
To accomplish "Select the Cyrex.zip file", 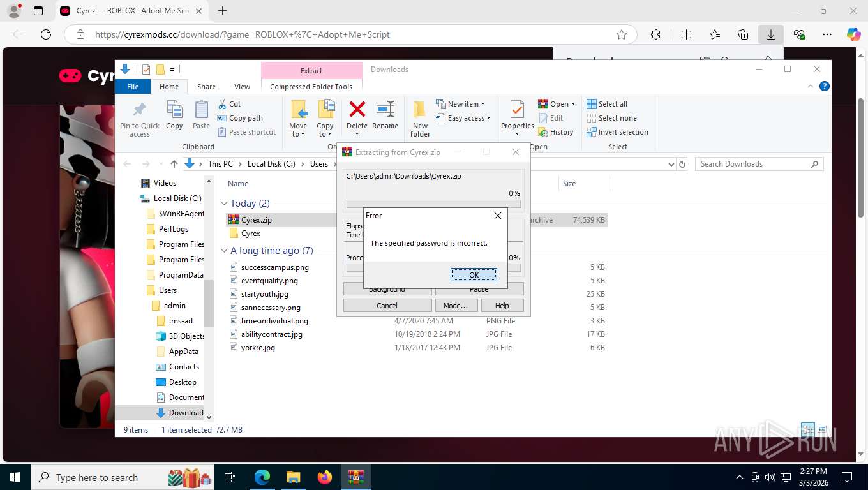I will coord(256,220).
